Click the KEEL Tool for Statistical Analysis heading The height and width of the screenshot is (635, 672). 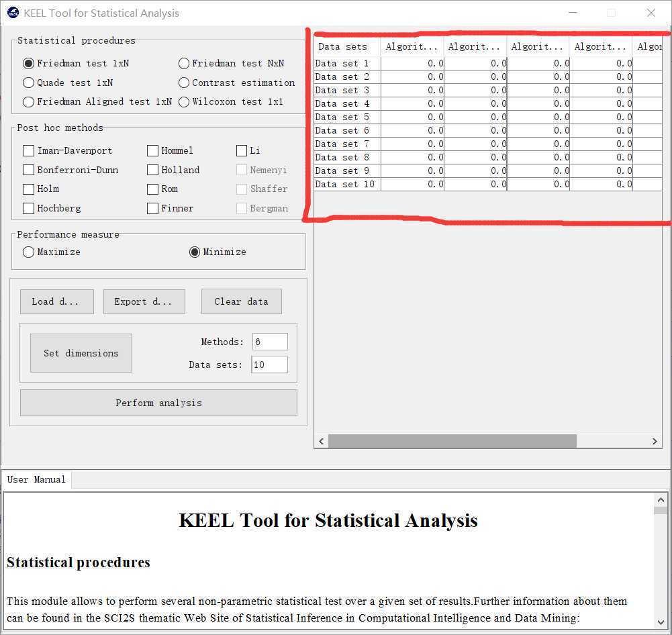coord(328,520)
